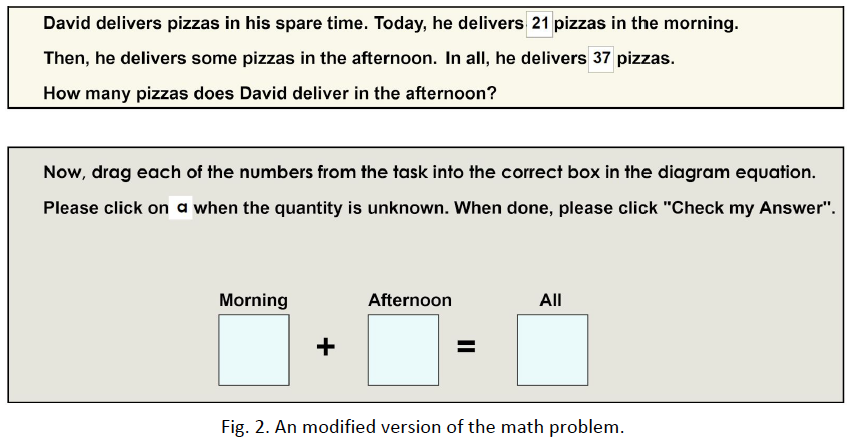Select the empty Afternoon box
Screen dimensions: 851x441
pos(403,350)
